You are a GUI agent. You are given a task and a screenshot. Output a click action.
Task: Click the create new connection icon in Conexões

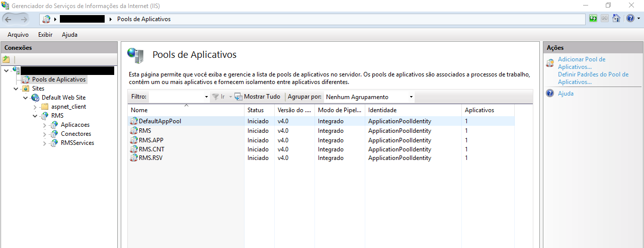pos(7,59)
